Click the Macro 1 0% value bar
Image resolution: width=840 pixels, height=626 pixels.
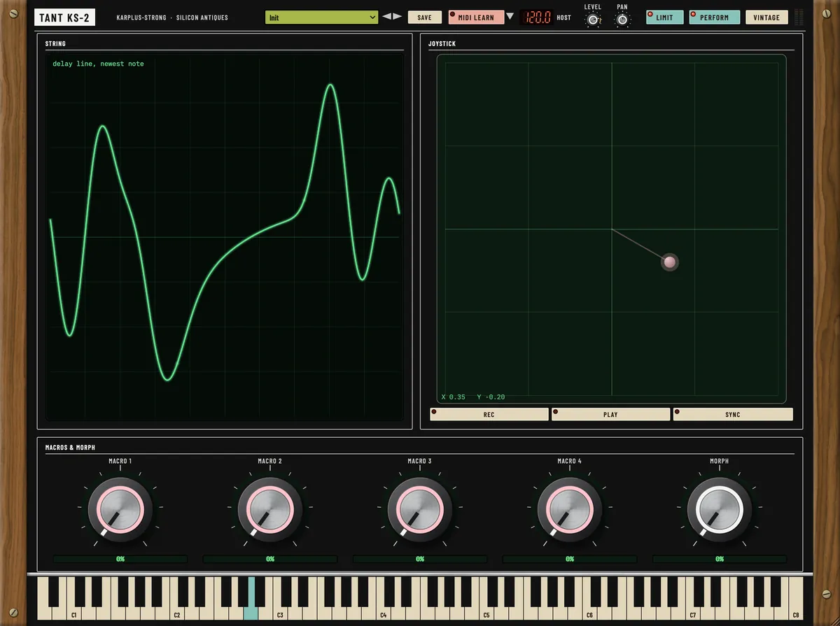(120, 560)
